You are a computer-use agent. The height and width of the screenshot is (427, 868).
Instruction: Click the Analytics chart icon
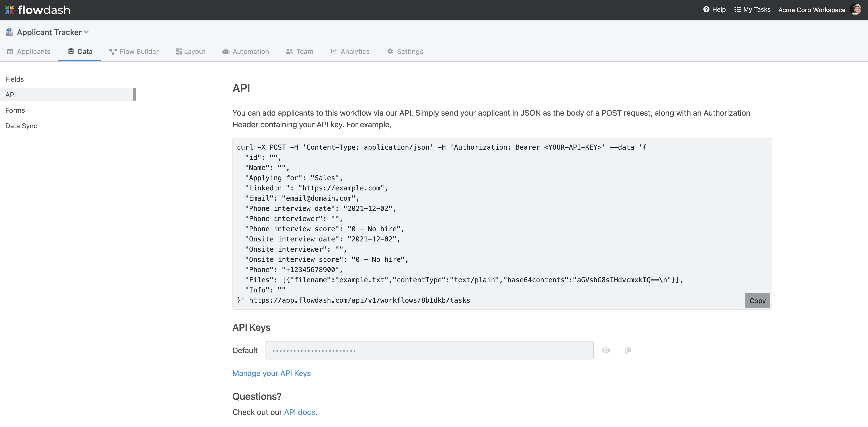pyautogui.click(x=334, y=51)
